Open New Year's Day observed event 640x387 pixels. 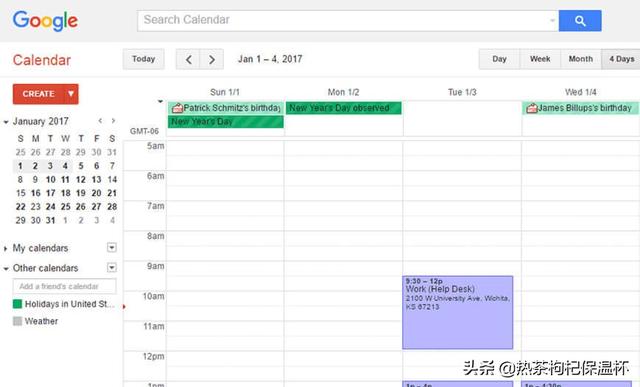[x=344, y=108]
